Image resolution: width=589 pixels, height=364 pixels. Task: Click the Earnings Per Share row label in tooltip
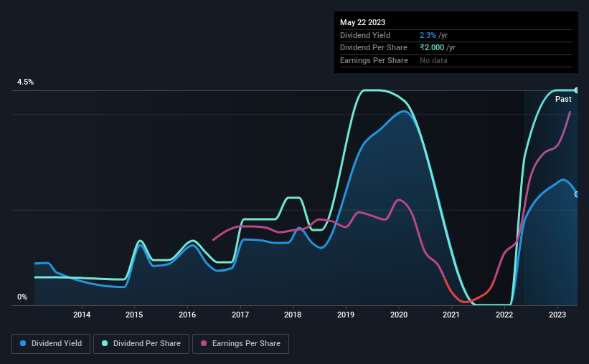(x=374, y=60)
